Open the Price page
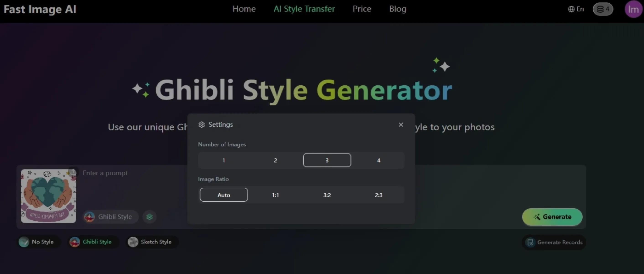This screenshot has width=644, height=274. coord(362,9)
